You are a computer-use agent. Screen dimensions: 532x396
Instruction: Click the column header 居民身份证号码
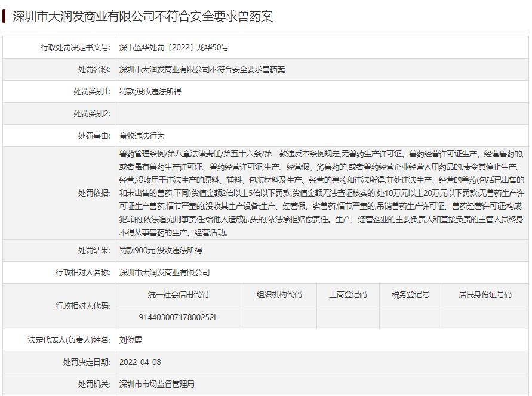tap(485, 294)
